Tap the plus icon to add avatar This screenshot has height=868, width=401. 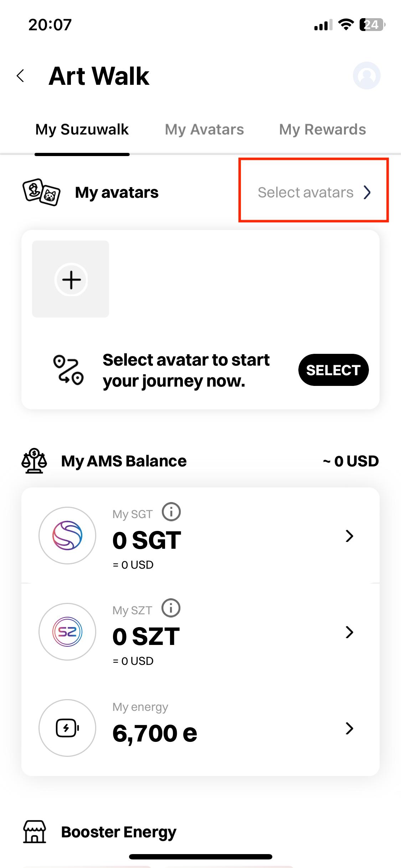point(71,279)
